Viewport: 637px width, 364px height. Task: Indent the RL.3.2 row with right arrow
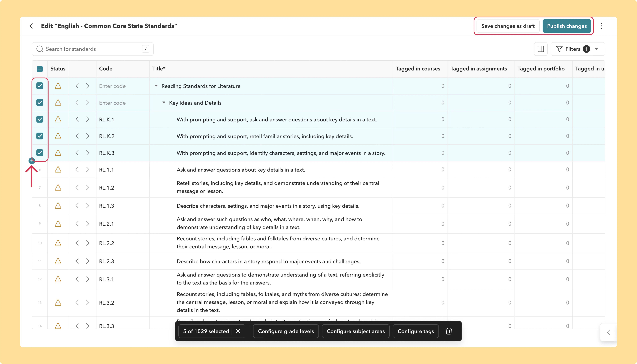[x=88, y=303]
